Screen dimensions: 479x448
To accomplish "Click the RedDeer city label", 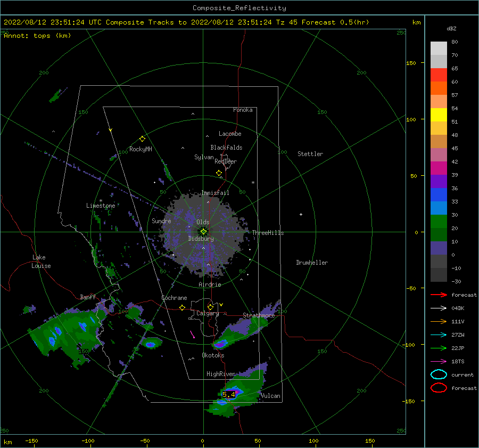I will 226,161.
